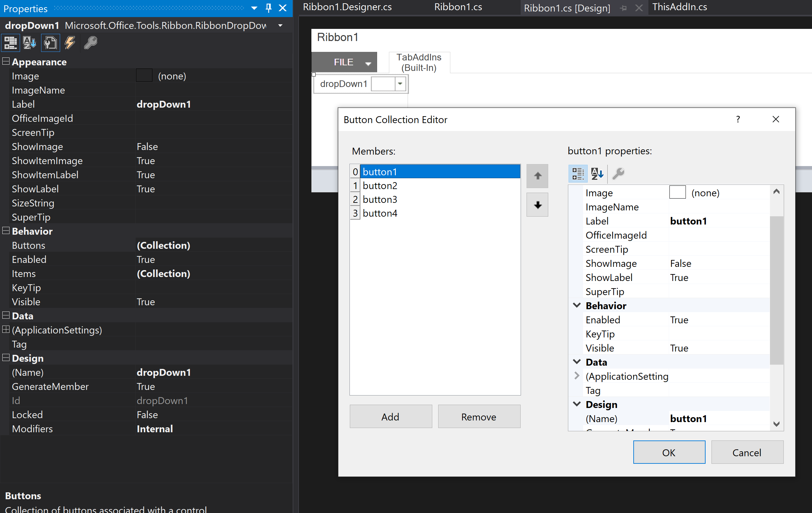Close the Ribbon1.cs [Design] tab
The width and height of the screenshot is (812, 513).
(639, 8)
